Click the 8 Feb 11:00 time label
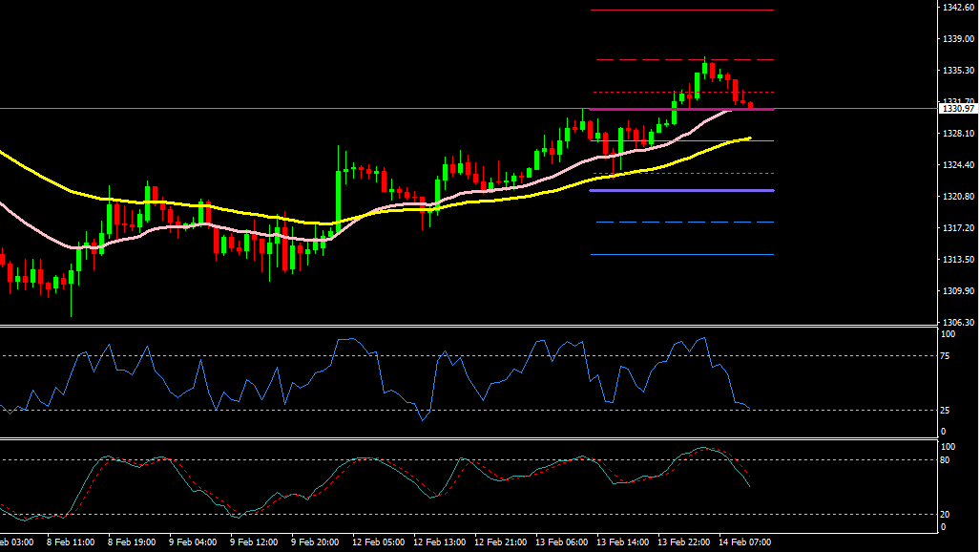This screenshot has height=552, width=980. 71,542
